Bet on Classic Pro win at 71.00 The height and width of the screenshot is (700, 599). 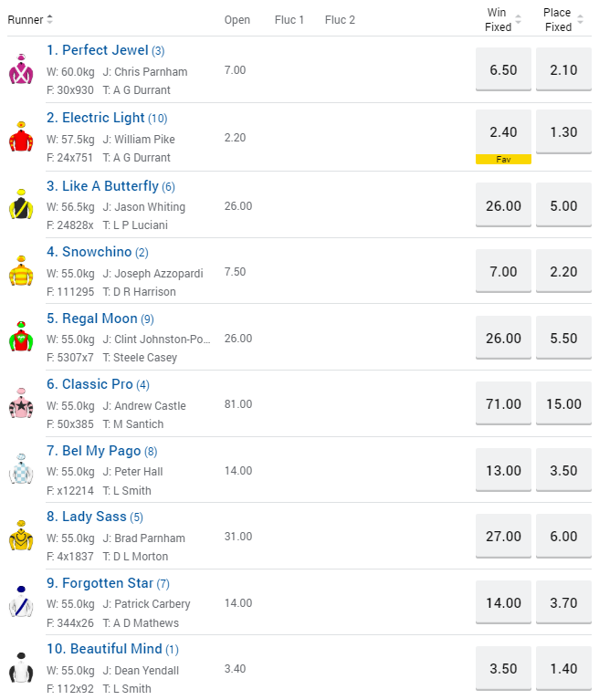(x=503, y=403)
